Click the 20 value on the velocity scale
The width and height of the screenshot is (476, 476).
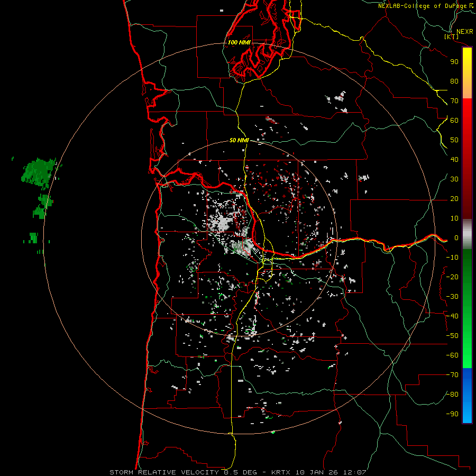[x=454, y=199]
